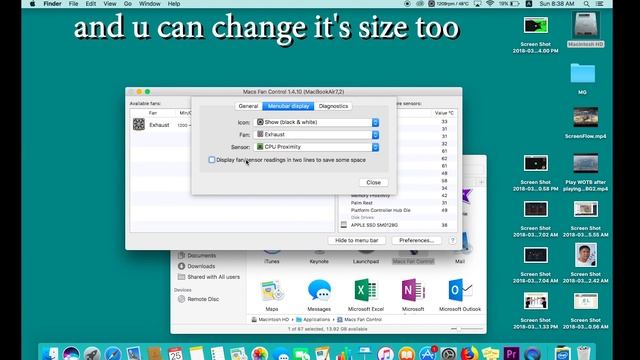640x360 pixels.
Task: Click the Close button in preferences sheet
Action: click(373, 182)
